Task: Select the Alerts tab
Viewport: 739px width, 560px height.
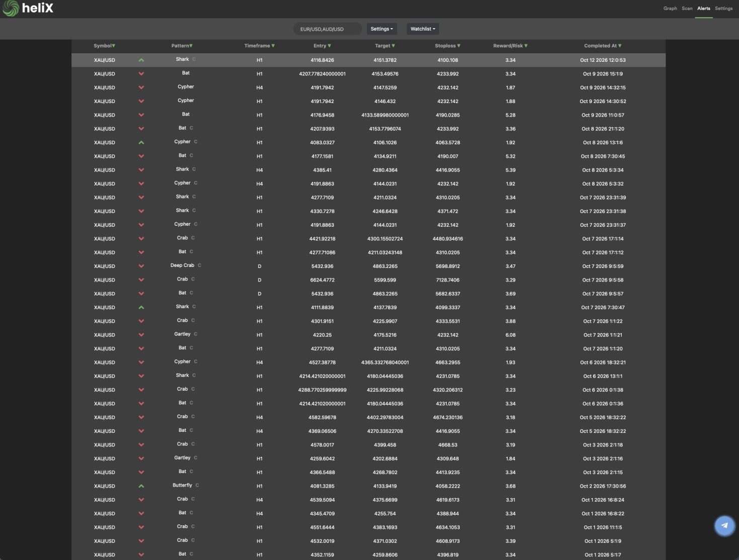Action: [704, 9]
